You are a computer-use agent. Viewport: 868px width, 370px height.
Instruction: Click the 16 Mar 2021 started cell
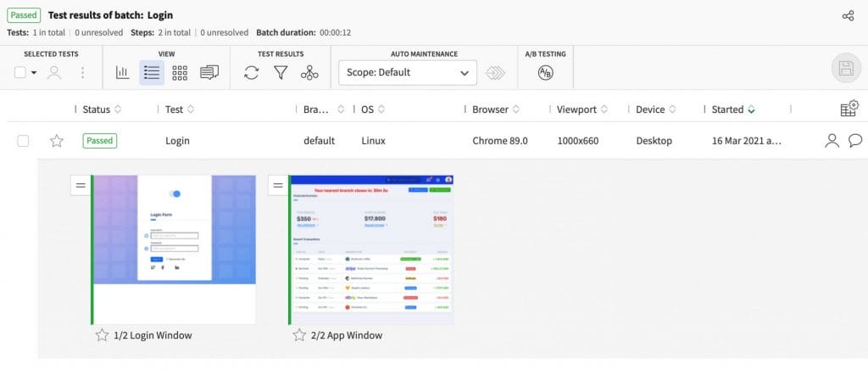tap(746, 141)
